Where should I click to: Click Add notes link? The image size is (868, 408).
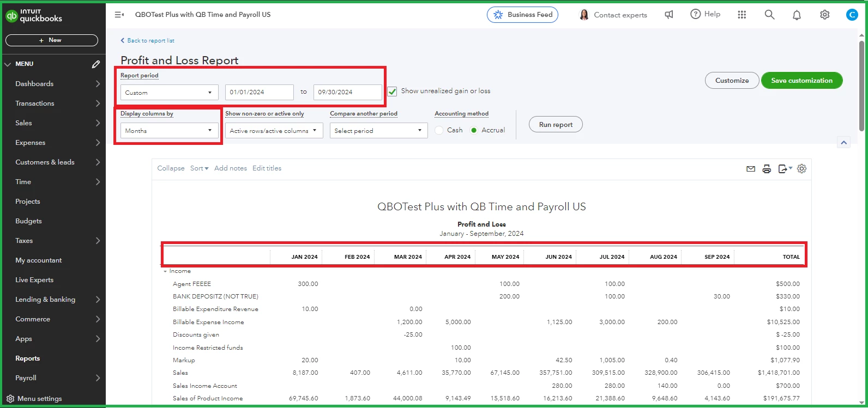tap(231, 168)
